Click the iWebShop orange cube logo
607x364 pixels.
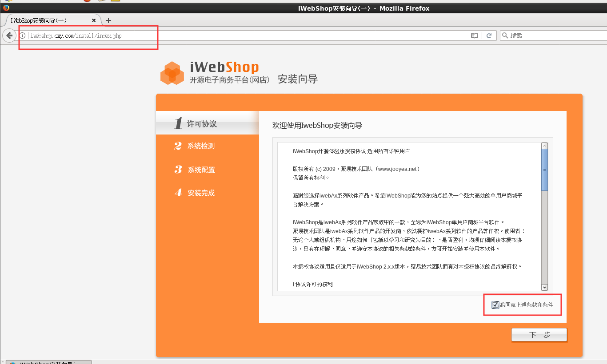[x=172, y=73]
